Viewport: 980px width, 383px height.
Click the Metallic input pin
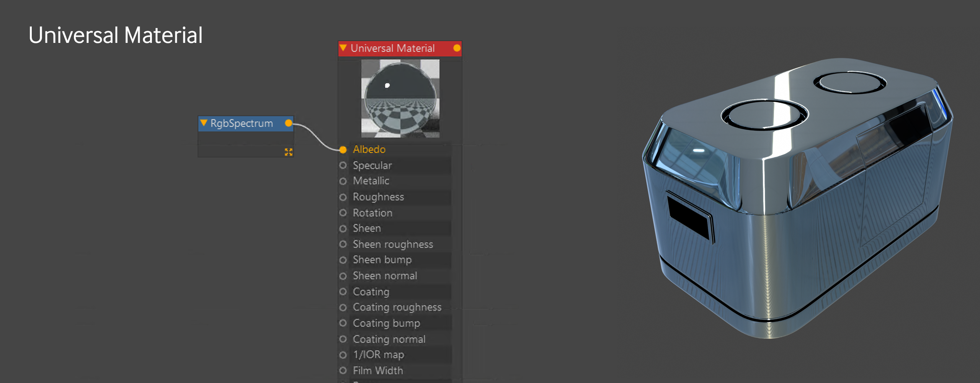coord(343,181)
